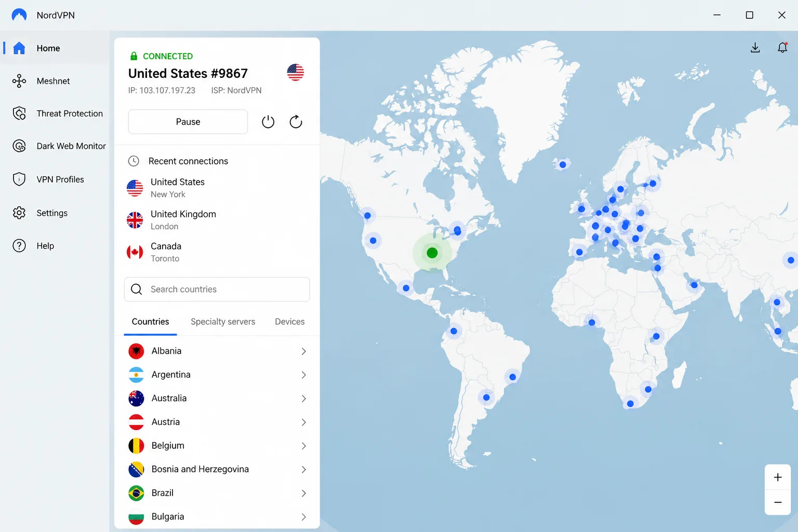Image resolution: width=798 pixels, height=532 pixels.
Task: Expand the Austria server list chevron
Action: 304,422
